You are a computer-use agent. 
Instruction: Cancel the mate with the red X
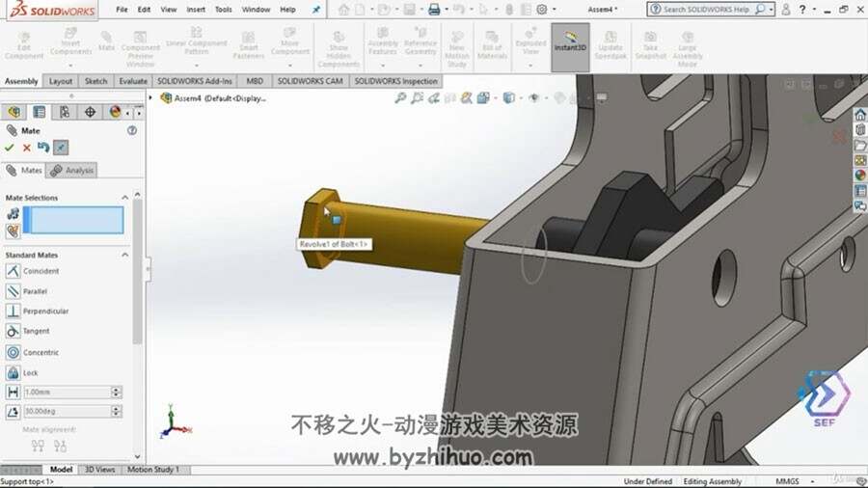point(26,148)
